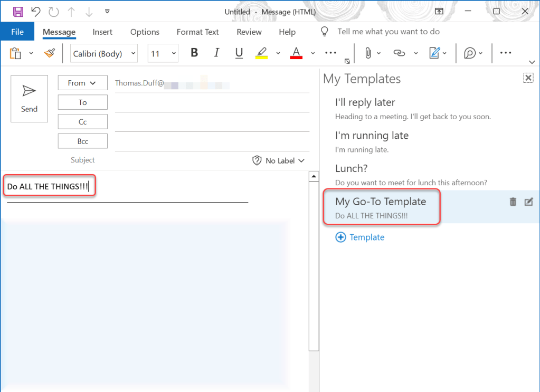Open the font size 11 dropdown
The image size is (540, 392).
tap(163, 53)
